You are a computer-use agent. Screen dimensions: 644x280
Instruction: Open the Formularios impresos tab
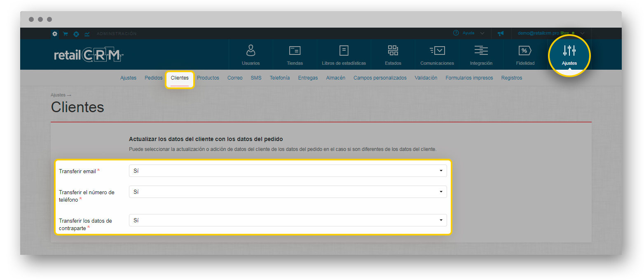(x=469, y=78)
